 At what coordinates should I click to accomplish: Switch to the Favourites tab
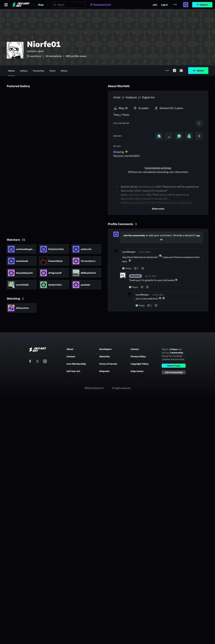[39, 71]
